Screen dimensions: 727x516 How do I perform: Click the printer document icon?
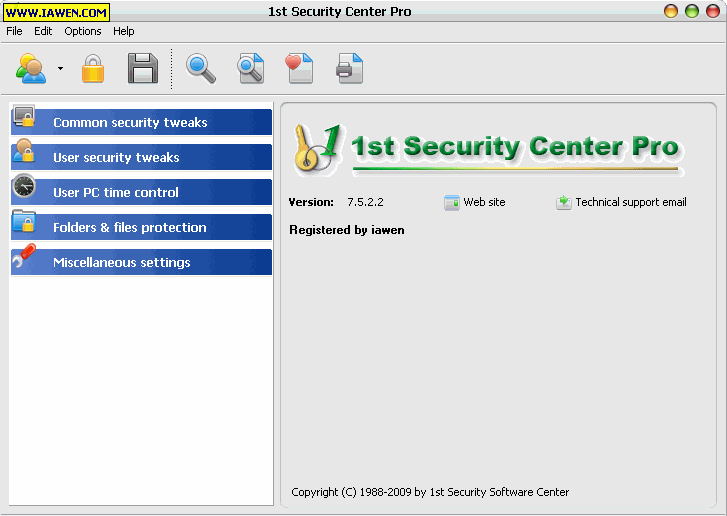tap(349, 69)
